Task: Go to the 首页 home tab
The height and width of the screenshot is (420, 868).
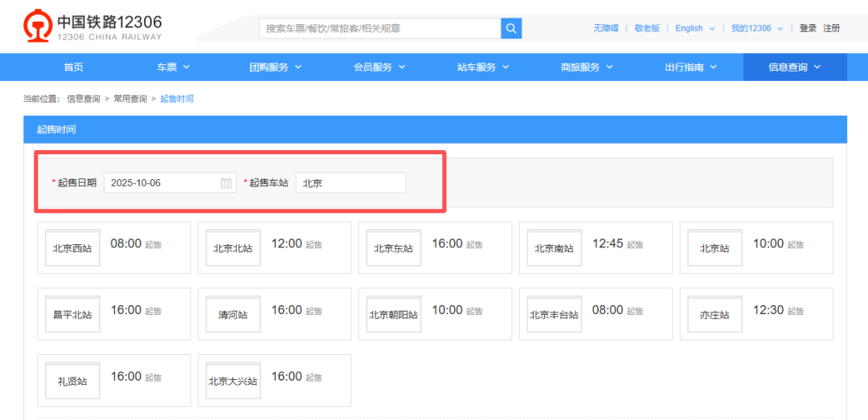Action: 74,67
